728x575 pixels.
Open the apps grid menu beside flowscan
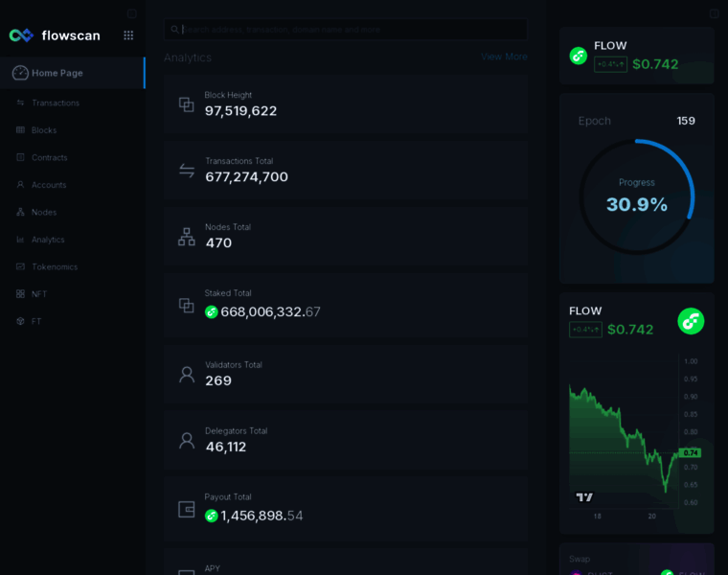point(128,35)
